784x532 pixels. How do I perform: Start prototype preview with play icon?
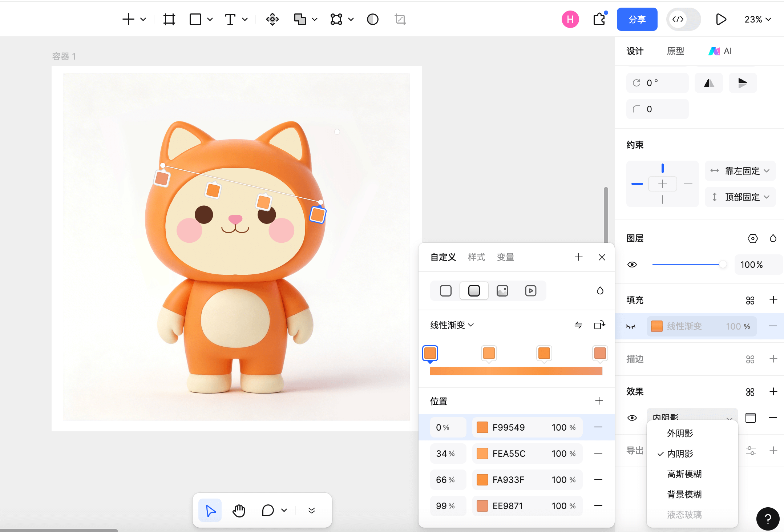(x=721, y=19)
